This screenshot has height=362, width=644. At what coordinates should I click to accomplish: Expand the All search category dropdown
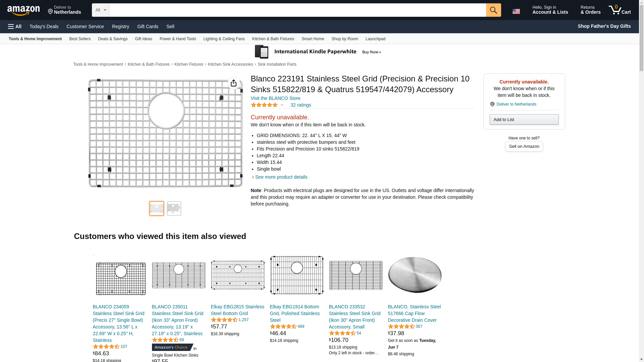tap(100, 10)
